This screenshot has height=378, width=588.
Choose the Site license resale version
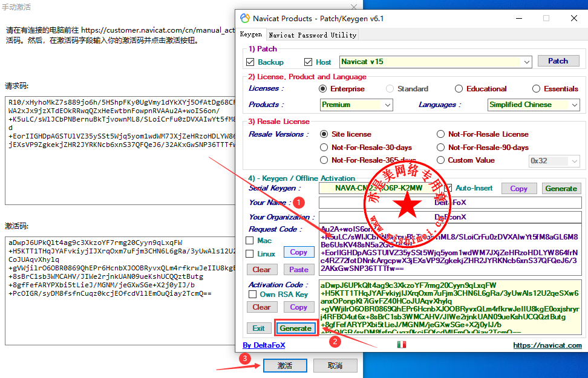[x=324, y=134]
